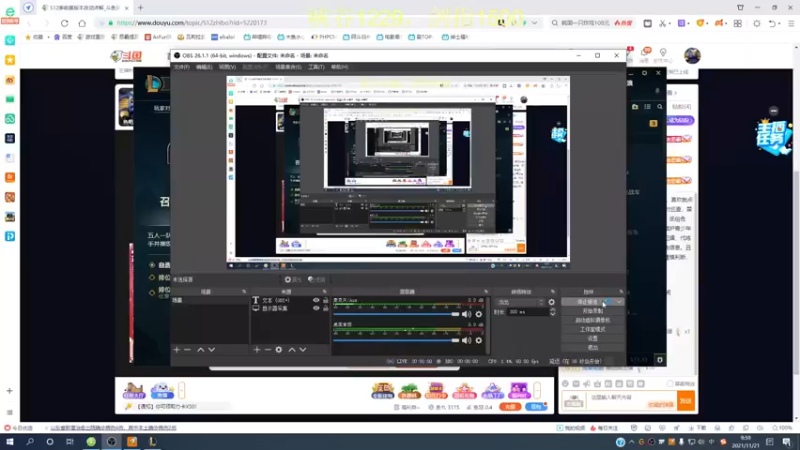The width and height of the screenshot is (800, 450).
Task: Click the Douyu chat message input field
Action: (632, 401)
